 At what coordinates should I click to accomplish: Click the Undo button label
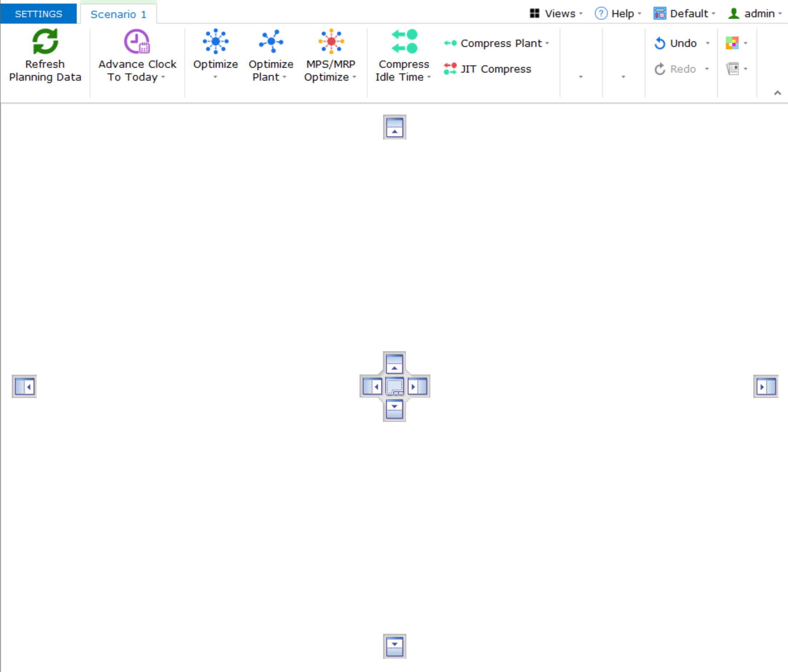click(x=683, y=43)
